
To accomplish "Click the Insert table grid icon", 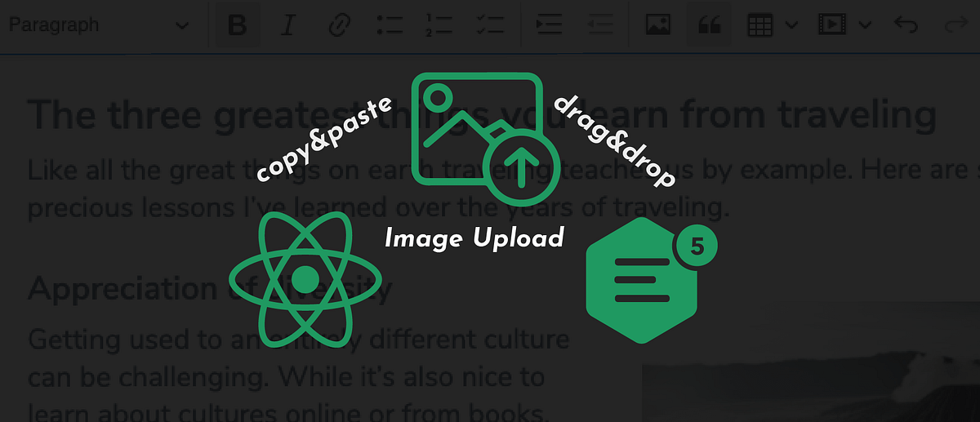I will coord(759,25).
